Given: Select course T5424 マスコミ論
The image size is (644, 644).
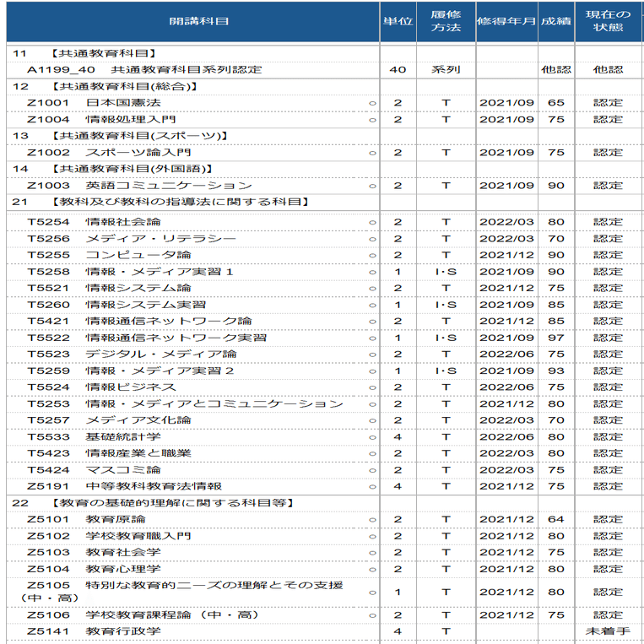Looking at the screenshot, I should [94, 470].
